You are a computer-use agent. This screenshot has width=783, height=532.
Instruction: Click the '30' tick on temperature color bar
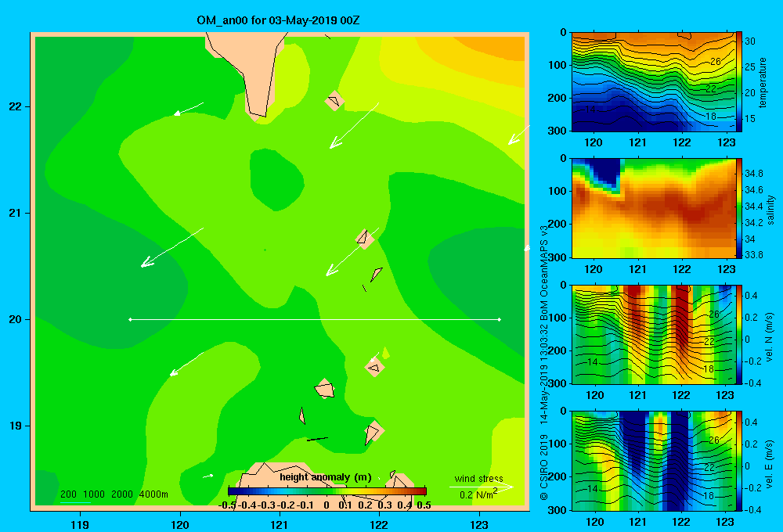click(750, 41)
